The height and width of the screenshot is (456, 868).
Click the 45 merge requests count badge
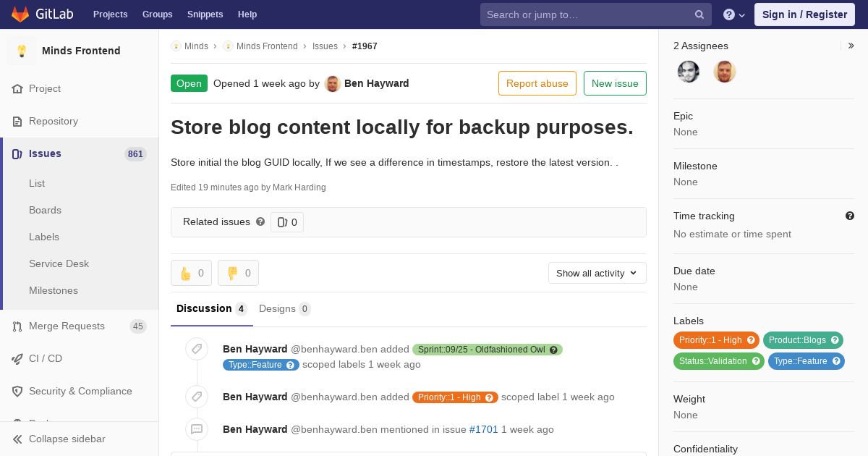[138, 326]
